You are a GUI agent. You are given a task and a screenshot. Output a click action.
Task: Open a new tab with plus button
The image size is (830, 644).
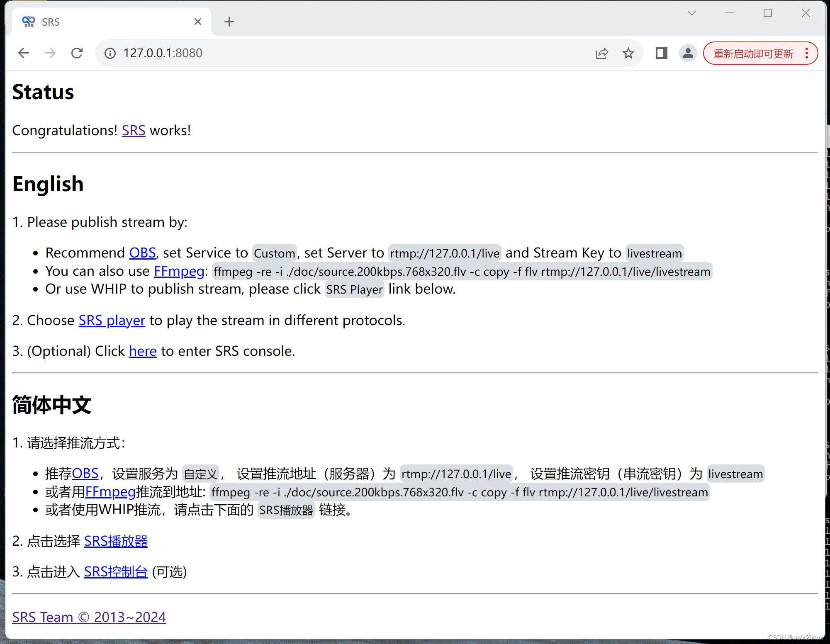coord(229,22)
